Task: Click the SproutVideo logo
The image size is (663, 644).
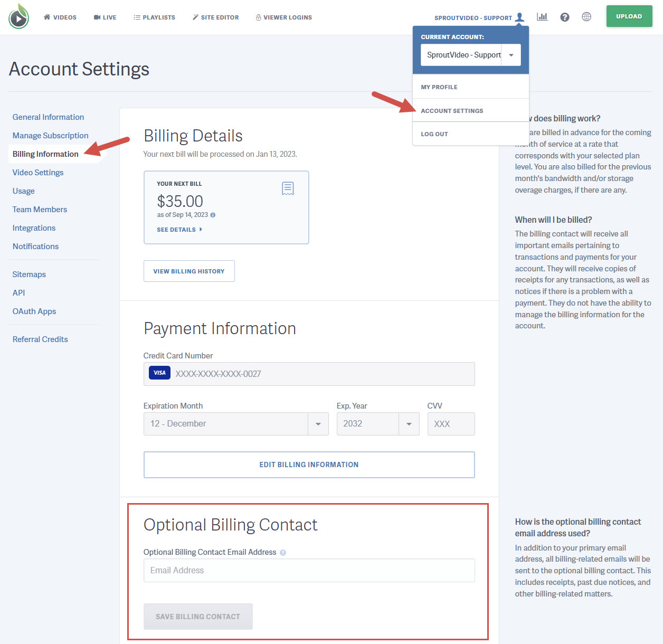Action: click(x=18, y=16)
